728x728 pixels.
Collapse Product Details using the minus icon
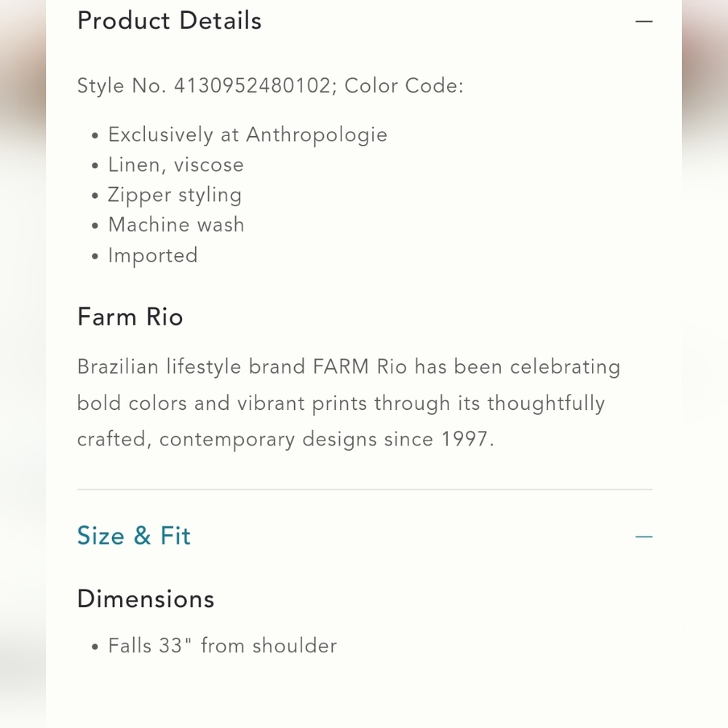point(644,21)
